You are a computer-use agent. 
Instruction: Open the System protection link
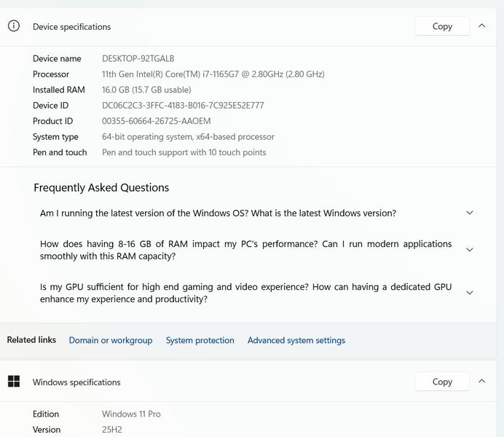[200, 340]
